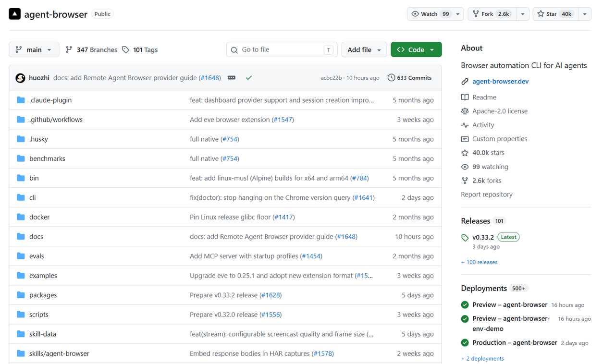This screenshot has height=364, width=615.
Task: View the 40.0k stars stargazers link
Action: point(488,153)
